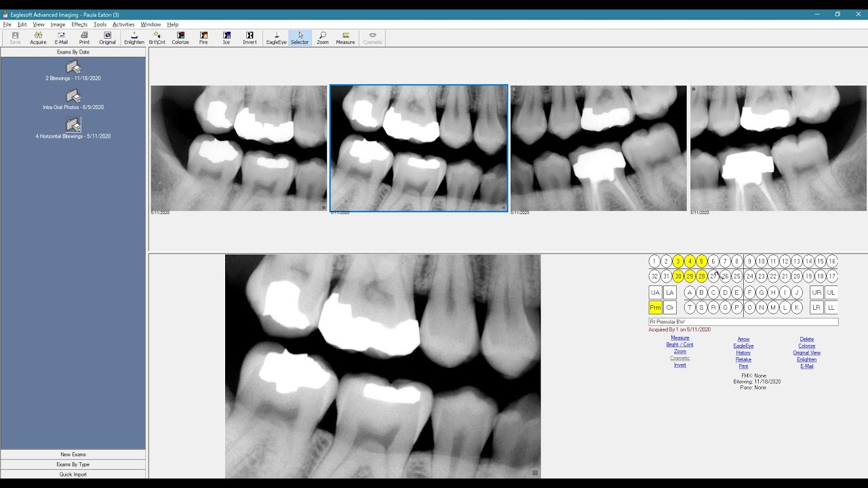Screen dimensions: 868x488
Task: Select the UR quadrant button
Action: click(816, 292)
